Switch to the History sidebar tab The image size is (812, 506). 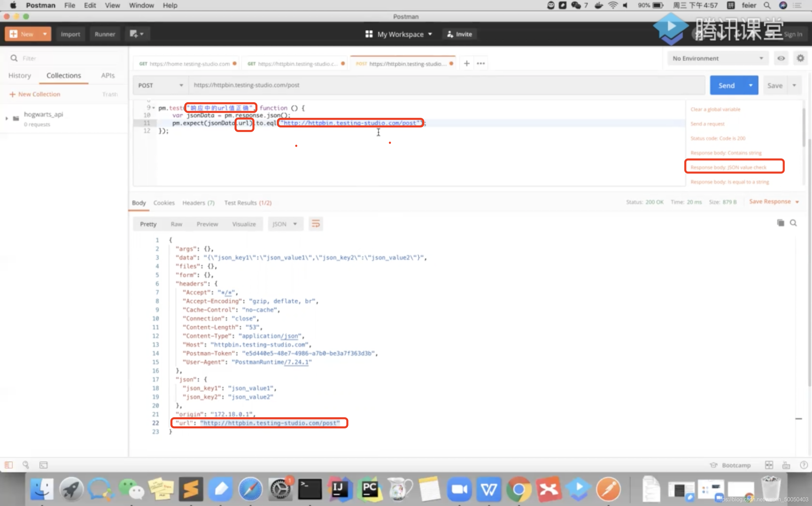pyautogui.click(x=20, y=76)
